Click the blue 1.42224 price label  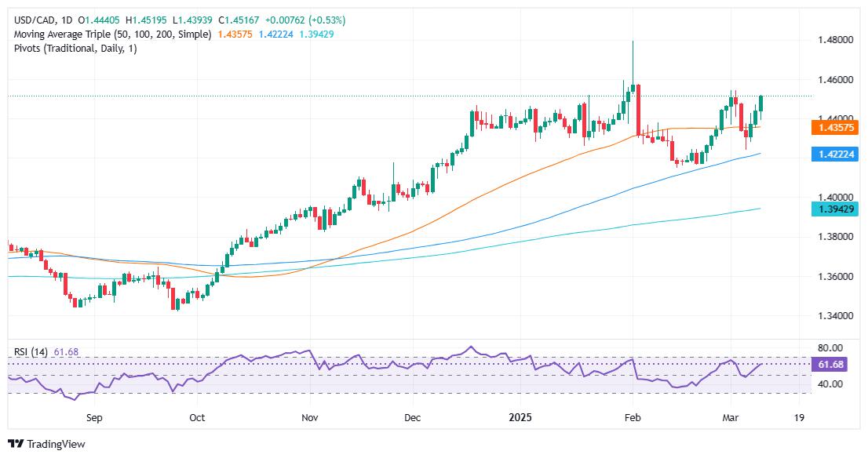coord(835,154)
